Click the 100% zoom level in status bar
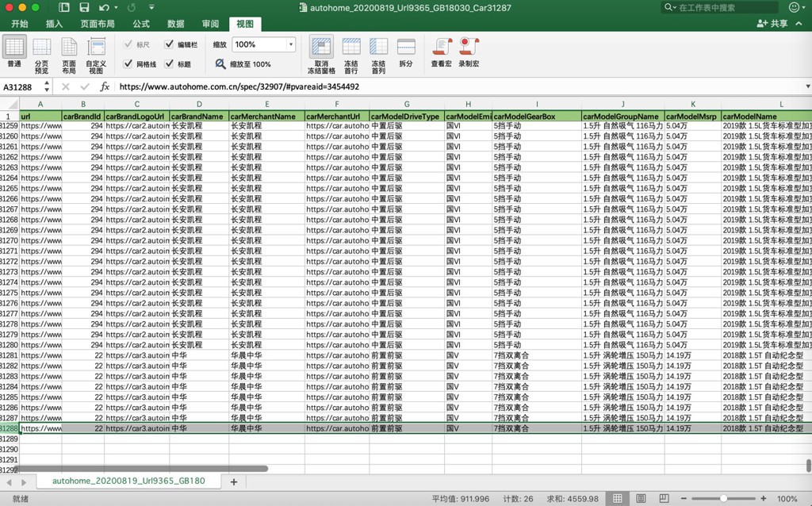812x506 pixels. pyautogui.click(x=787, y=499)
